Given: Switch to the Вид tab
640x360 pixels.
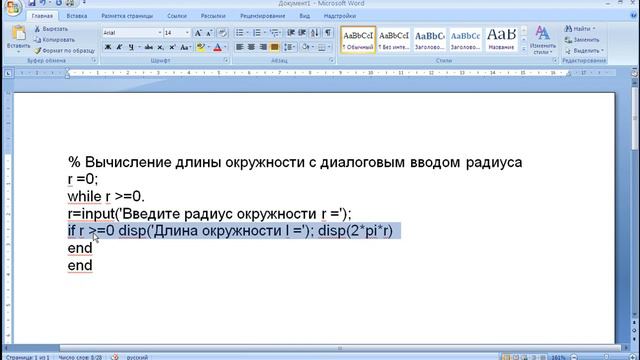Looking at the screenshot, I should (304, 16).
